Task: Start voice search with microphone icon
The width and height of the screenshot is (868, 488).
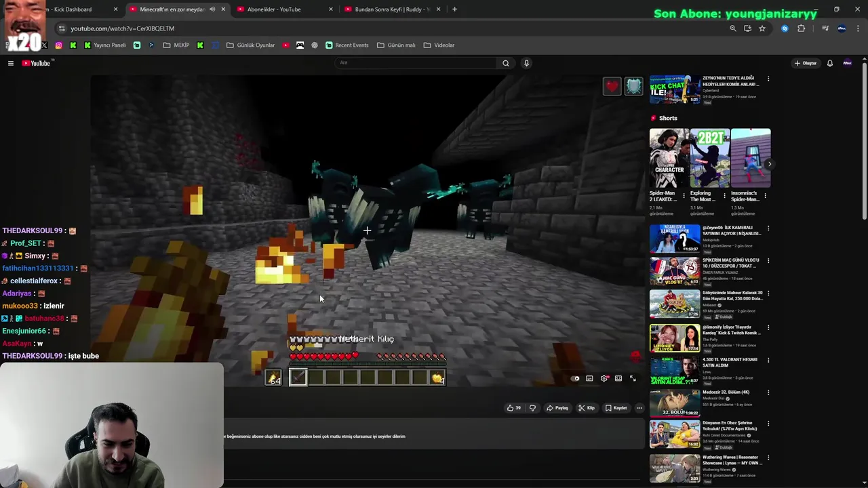Action: pos(526,63)
